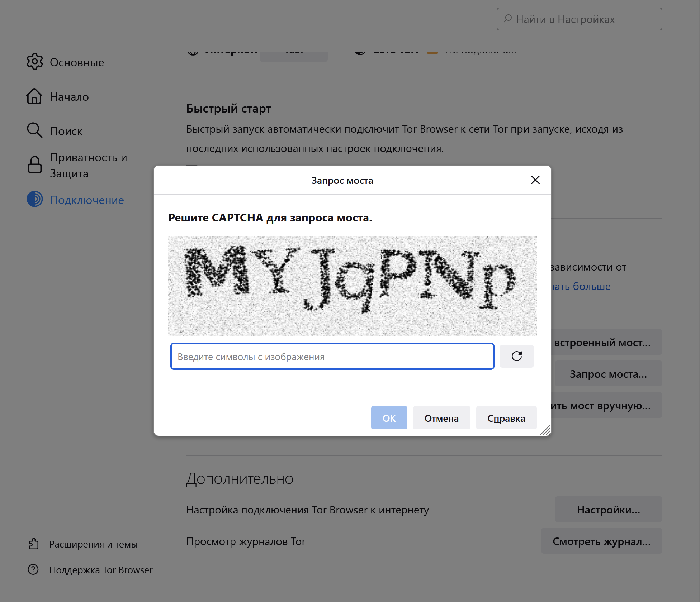Screen dimensions: 700x602
Task: Open the Приватность и Защита section
Action: tap(88, 165)
